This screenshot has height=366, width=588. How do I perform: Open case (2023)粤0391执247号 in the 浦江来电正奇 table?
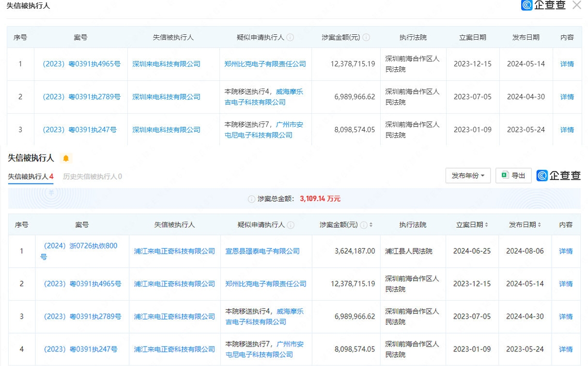[x=80, y=349]
